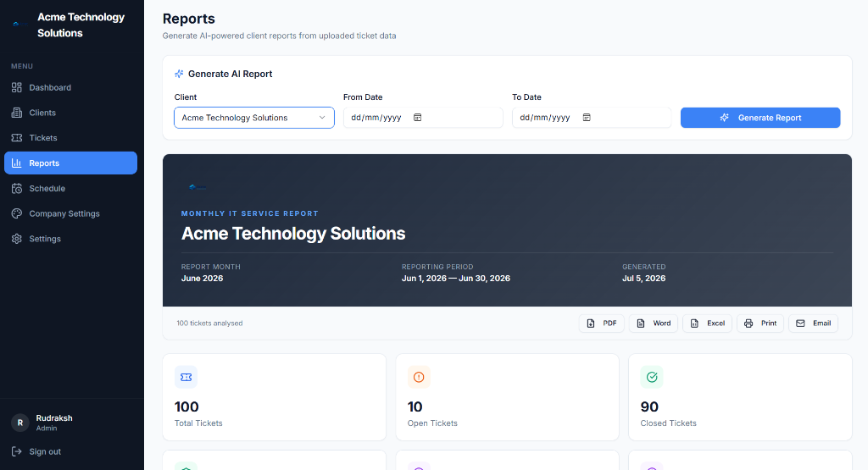Click the Schedule calendar-clock icon
This screenshot has height=470, width=868.
tap(17, 189)
